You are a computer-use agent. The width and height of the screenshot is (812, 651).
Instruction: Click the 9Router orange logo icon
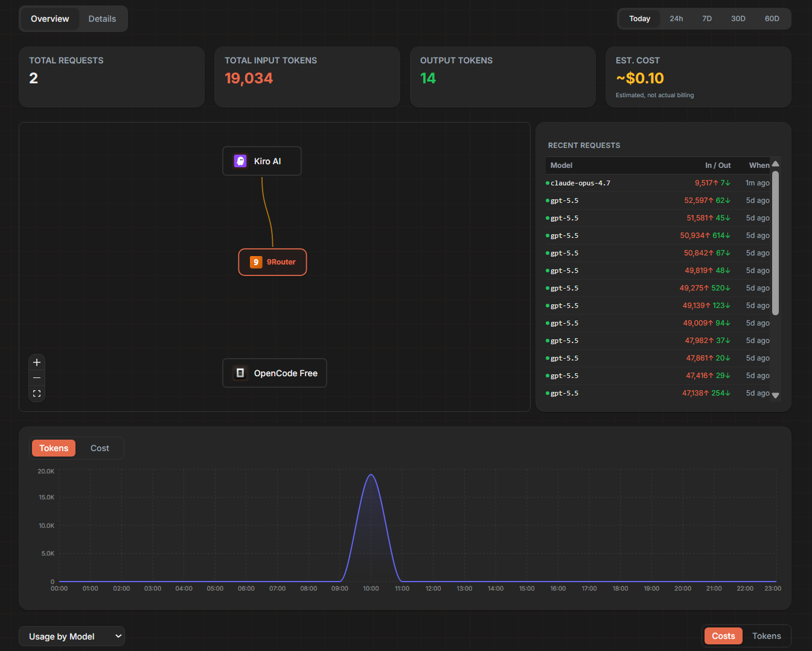point(256,262)
